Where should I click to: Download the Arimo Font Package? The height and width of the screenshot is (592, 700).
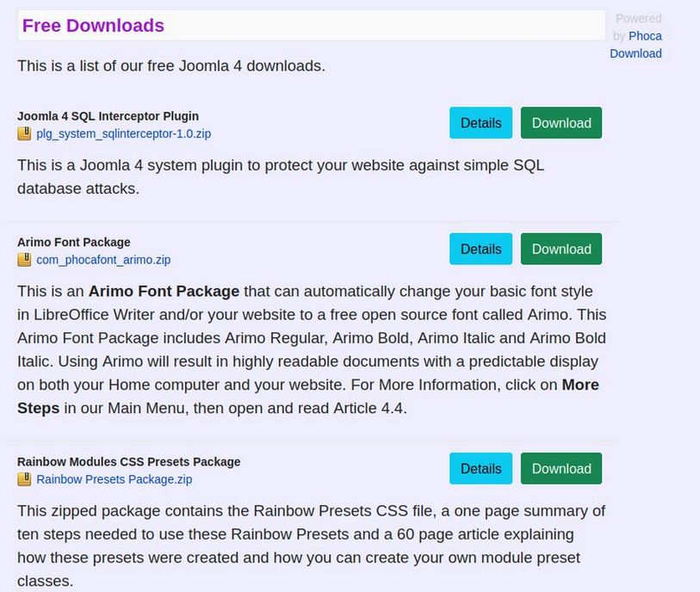561,250
